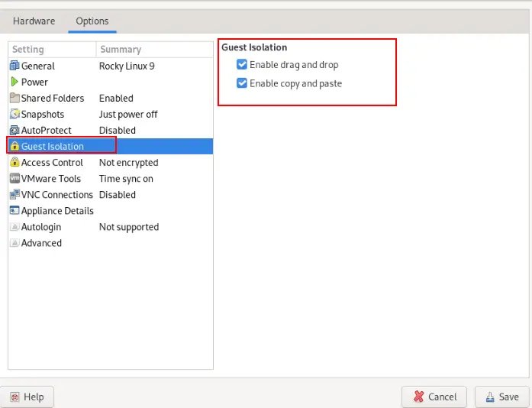
Task: Click the Save button label
Action: pos(508,397)
